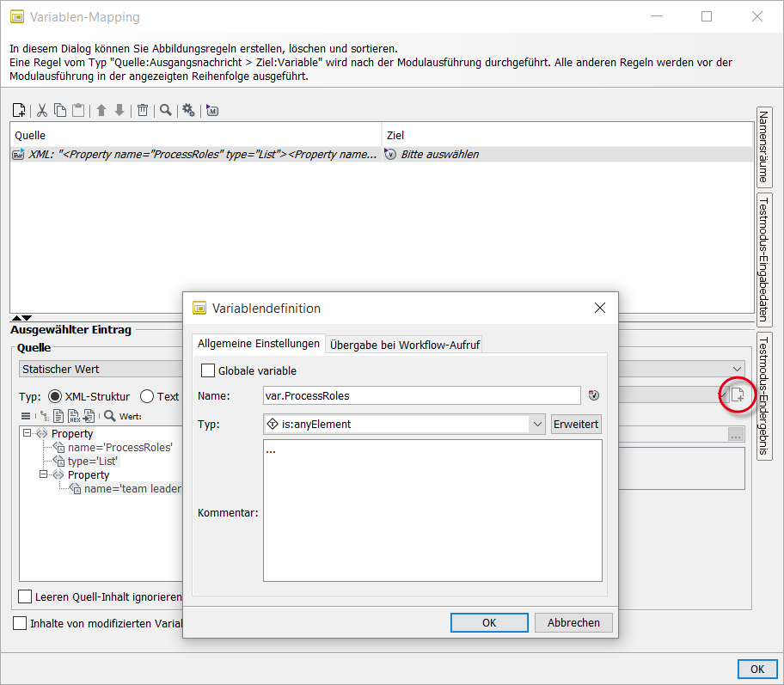Image resolution: width=784 pixels, height=685 pixels.
Task: Click the scissors cut icon
Action: click(x=40, y=110)
